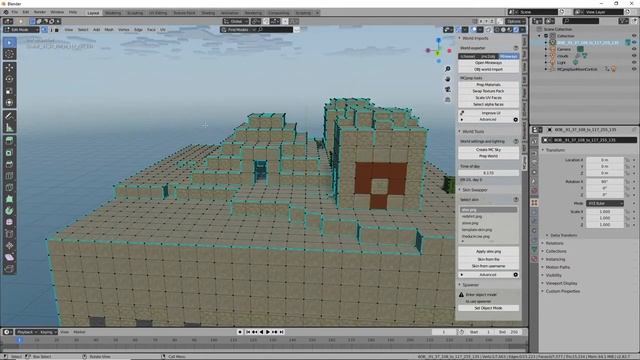Select the jmc2obj world exporter option

pyautogui.click(x=488, y=56)
